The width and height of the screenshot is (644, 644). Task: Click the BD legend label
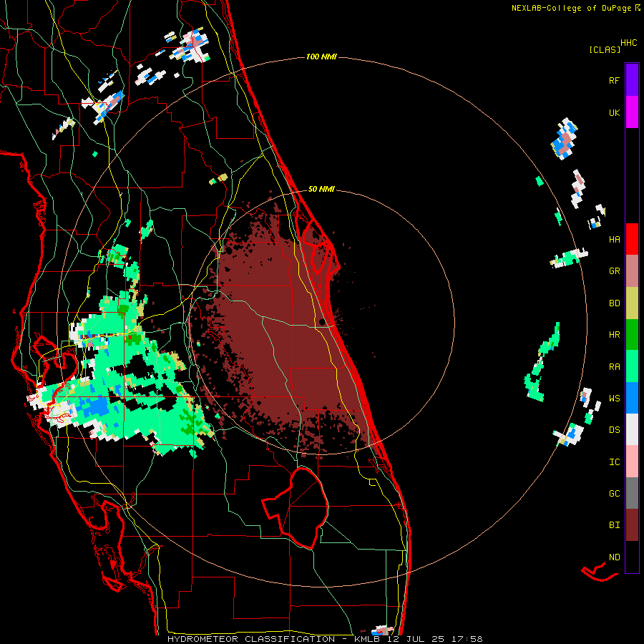(x=614, y=303)
